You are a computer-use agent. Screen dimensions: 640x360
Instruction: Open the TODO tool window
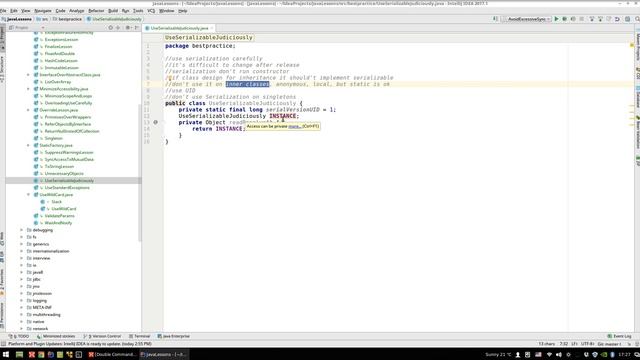pos(20,336)
